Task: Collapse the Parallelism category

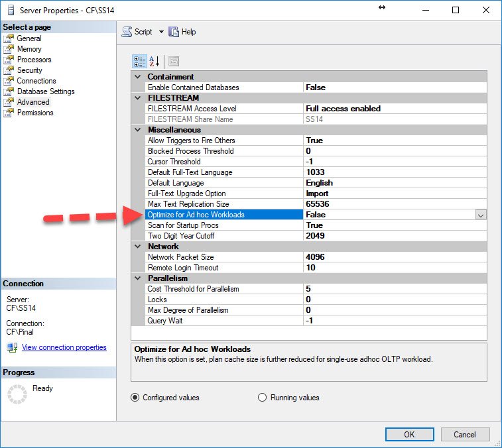Action: click(138, 278)
